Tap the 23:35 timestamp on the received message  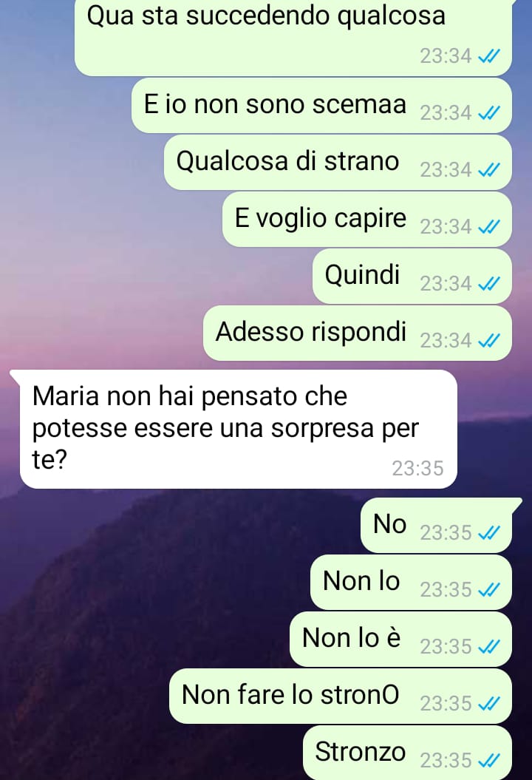click(417, 469)
